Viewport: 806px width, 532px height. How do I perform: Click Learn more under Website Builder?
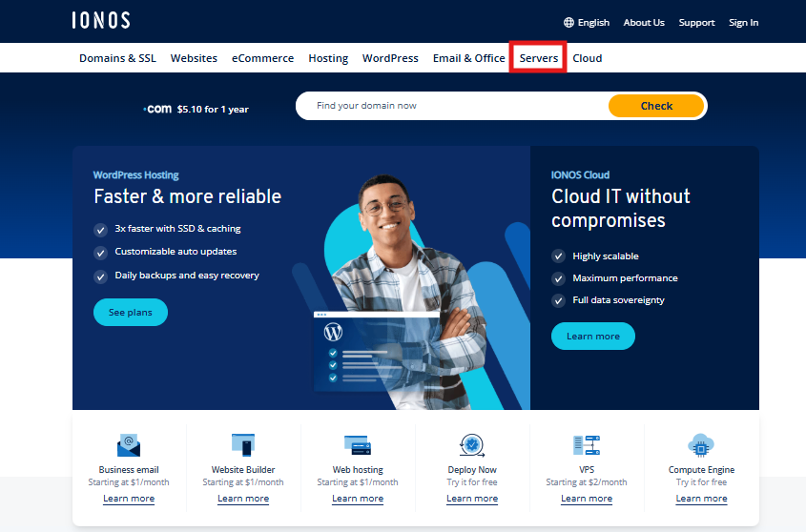point(243,499)
